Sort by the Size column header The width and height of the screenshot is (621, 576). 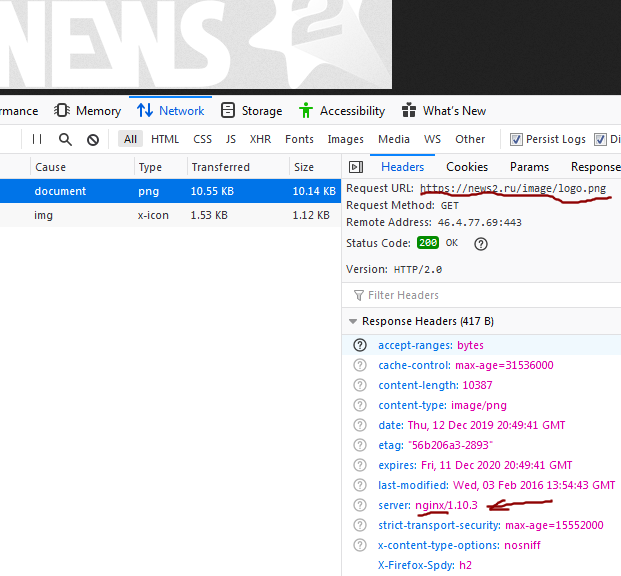(x=315, y=167)
